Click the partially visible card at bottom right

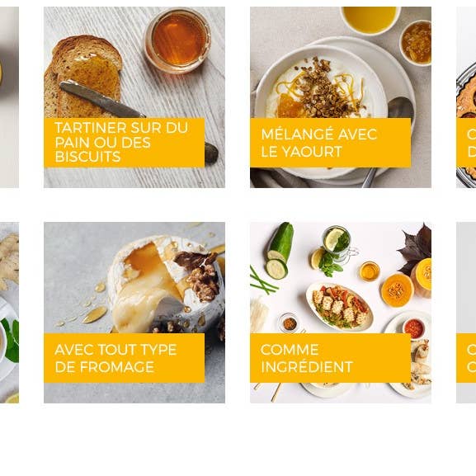(466, 313)
